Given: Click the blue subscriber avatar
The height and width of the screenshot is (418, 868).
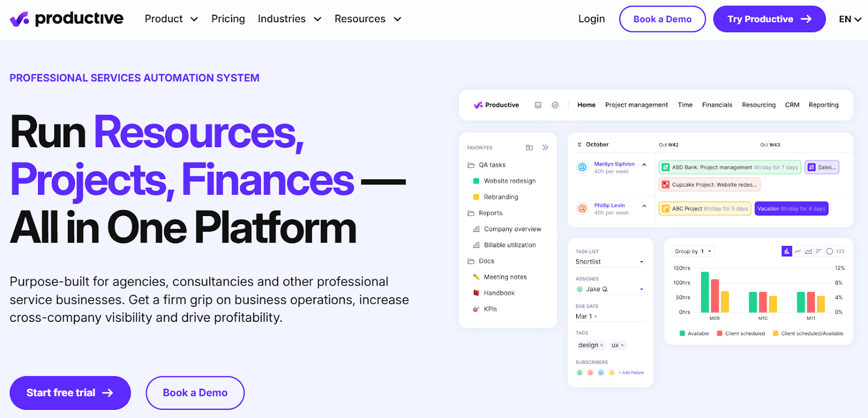Looking at the screenshot, I should pos(601,372).
